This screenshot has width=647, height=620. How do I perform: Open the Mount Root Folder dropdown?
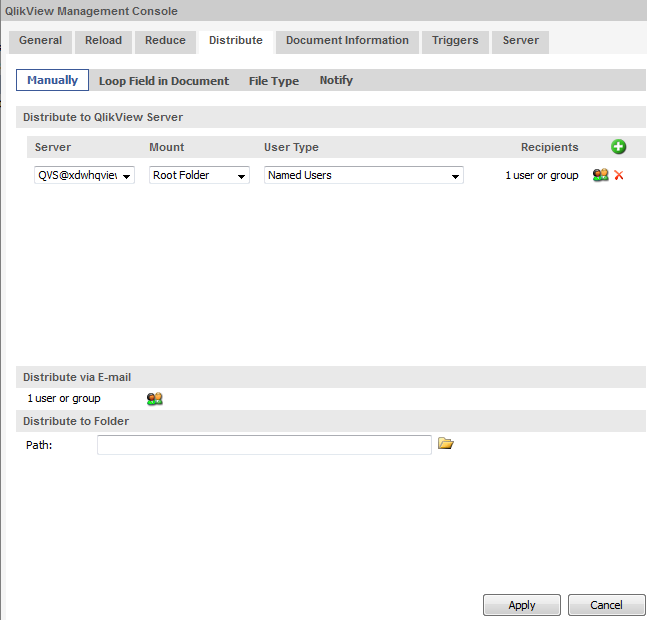[200, 175]
